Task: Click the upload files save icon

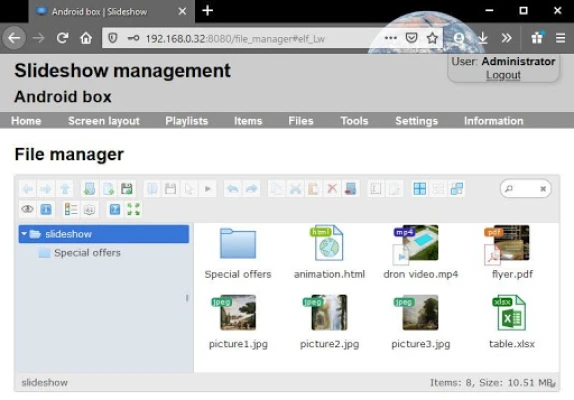Action: point(127,189)
